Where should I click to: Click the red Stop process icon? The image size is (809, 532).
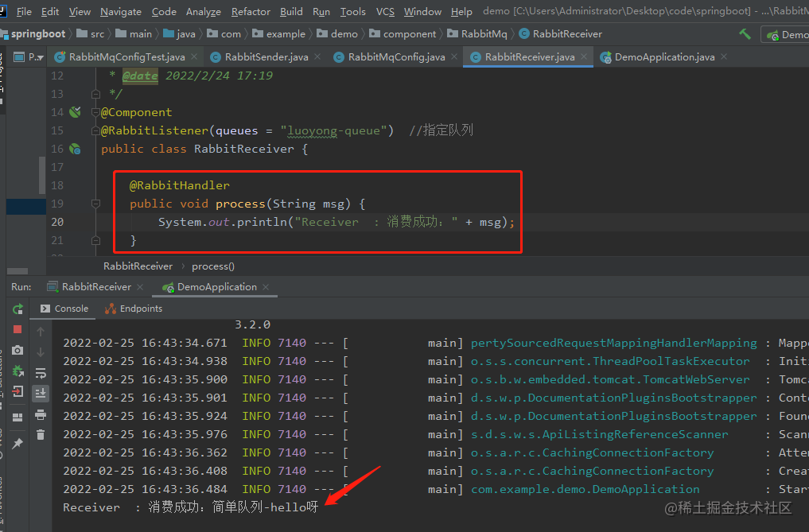tap(18, 329)
